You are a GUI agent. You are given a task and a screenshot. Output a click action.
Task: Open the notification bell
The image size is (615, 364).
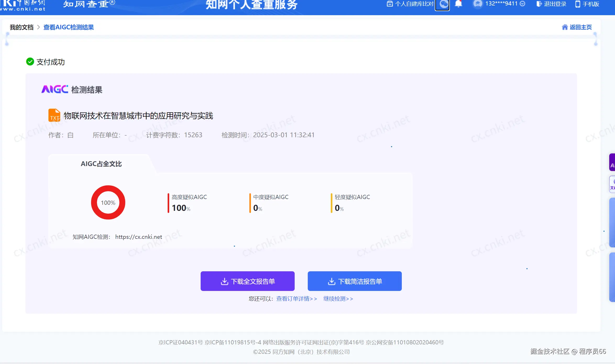coord(458,4)
